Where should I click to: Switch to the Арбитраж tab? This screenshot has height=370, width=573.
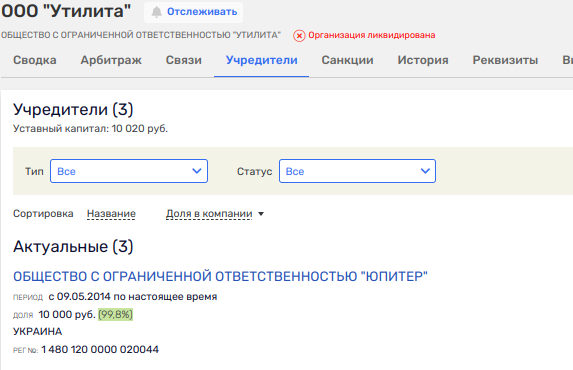click(111, 60)
